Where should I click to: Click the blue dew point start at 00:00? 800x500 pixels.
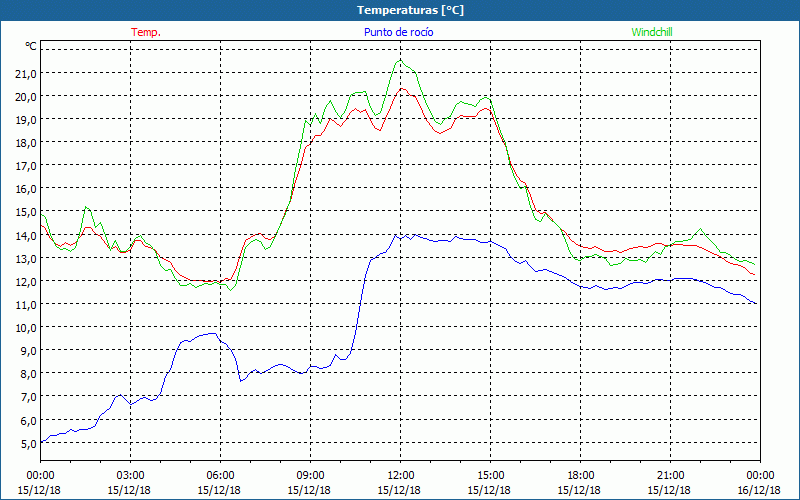[x=42, y=441]
